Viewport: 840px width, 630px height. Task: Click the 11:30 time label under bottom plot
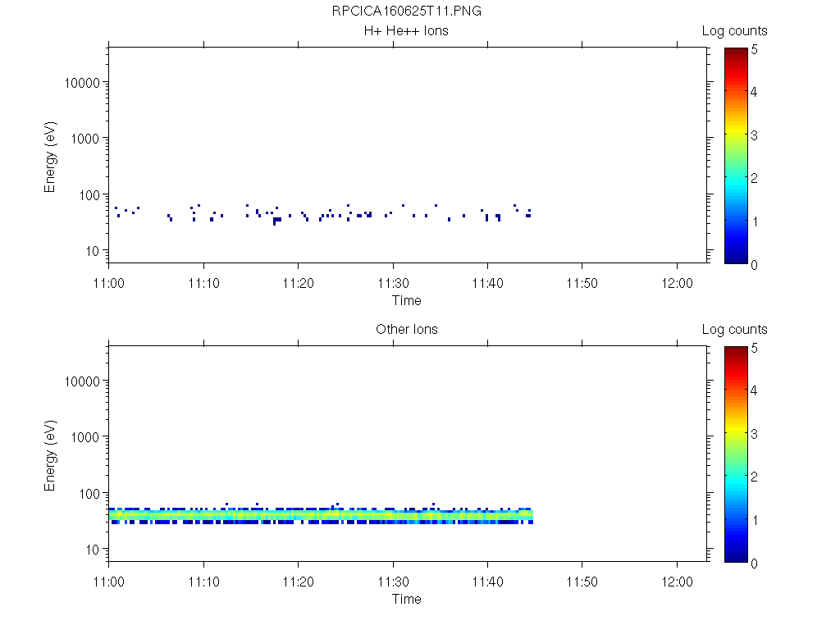[x=393, y=582]
